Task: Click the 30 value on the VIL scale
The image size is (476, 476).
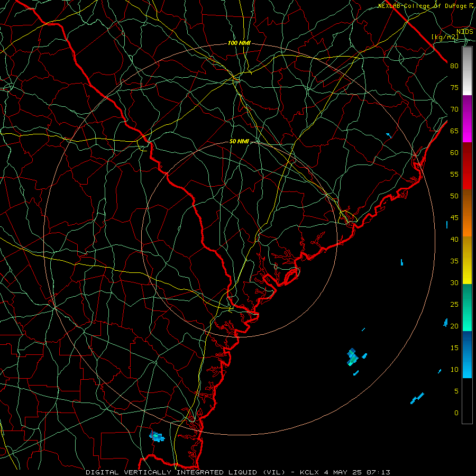Action: tap(454, 282)
